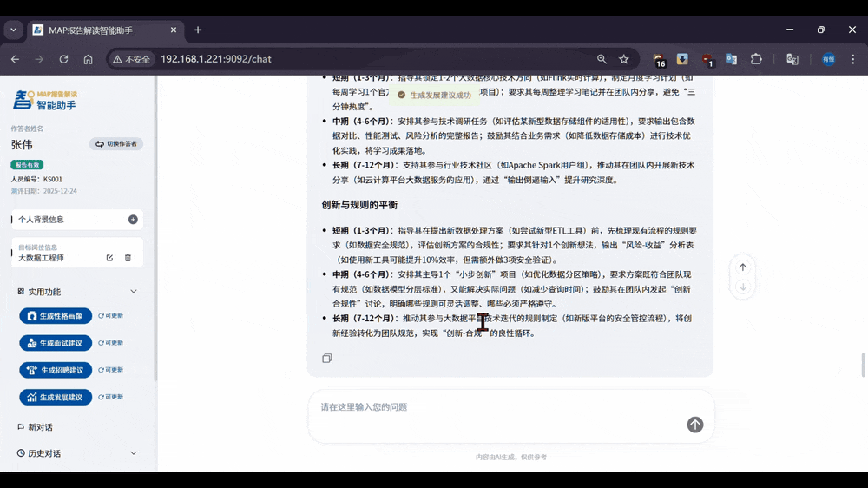Click the sidebar vertical scrollbar
Screen dimensions: 868x488
click(155, 228)
